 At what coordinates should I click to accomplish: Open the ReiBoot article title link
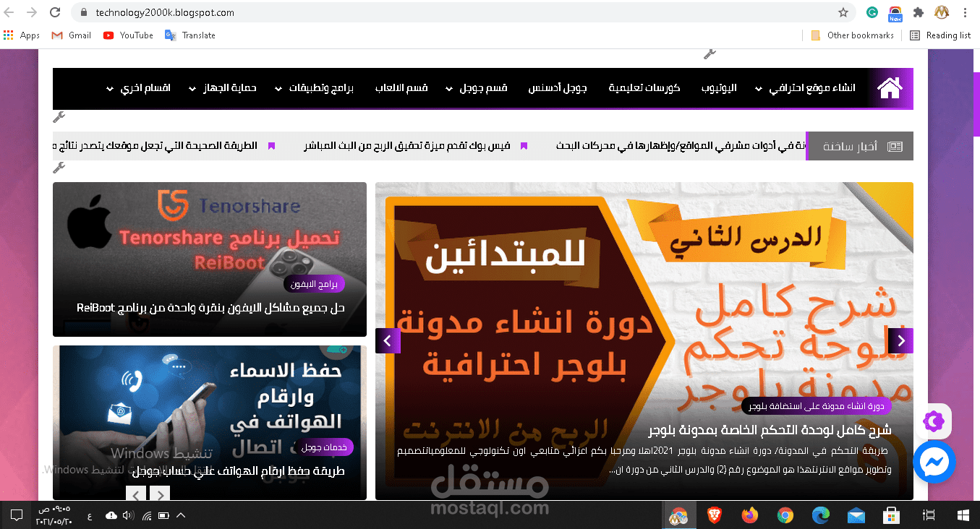(x=209, y=307)
